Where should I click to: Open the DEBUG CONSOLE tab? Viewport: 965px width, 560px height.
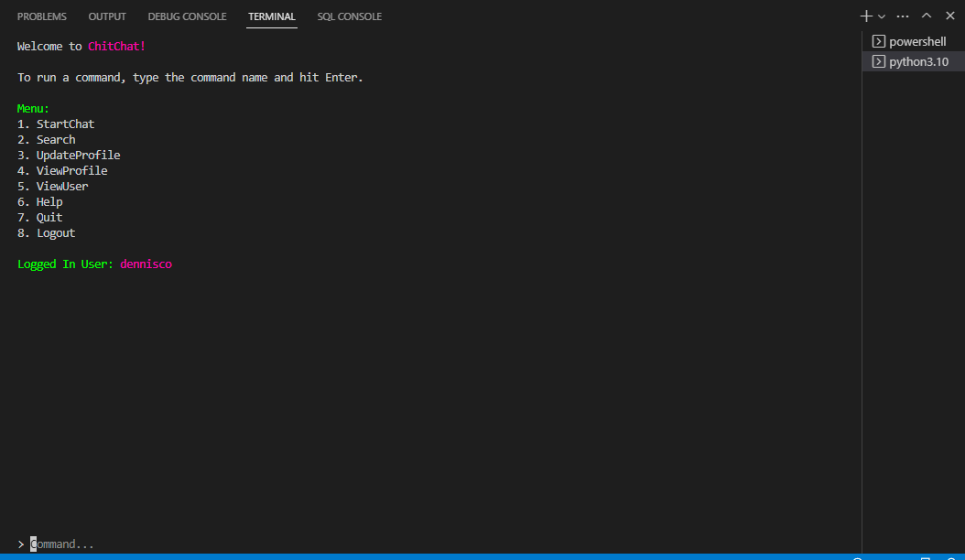(187, 16)
